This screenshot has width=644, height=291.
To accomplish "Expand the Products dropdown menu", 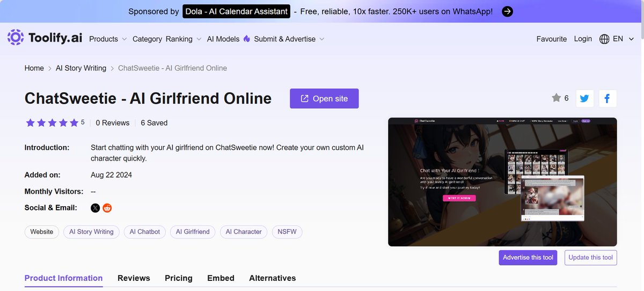I will (108, 39).
